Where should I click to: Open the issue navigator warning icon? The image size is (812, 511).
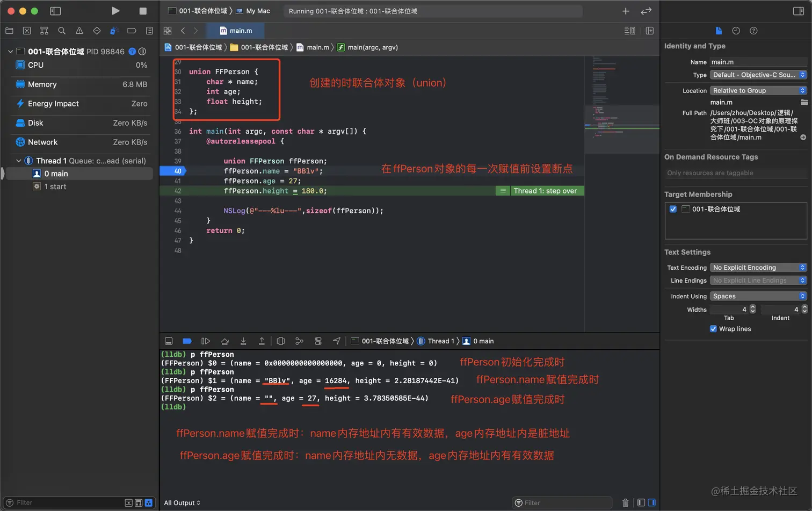coord(79,31)
